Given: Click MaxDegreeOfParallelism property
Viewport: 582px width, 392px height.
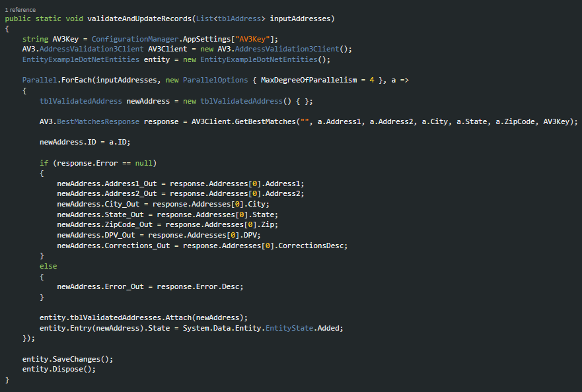Looking at the screenshot, I should pos(309,80).
